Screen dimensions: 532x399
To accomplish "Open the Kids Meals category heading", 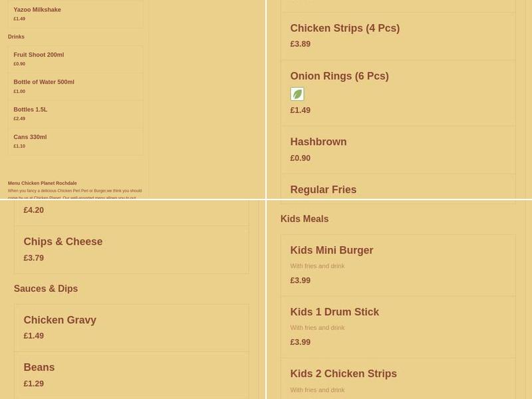I will [x=305, y=219].
